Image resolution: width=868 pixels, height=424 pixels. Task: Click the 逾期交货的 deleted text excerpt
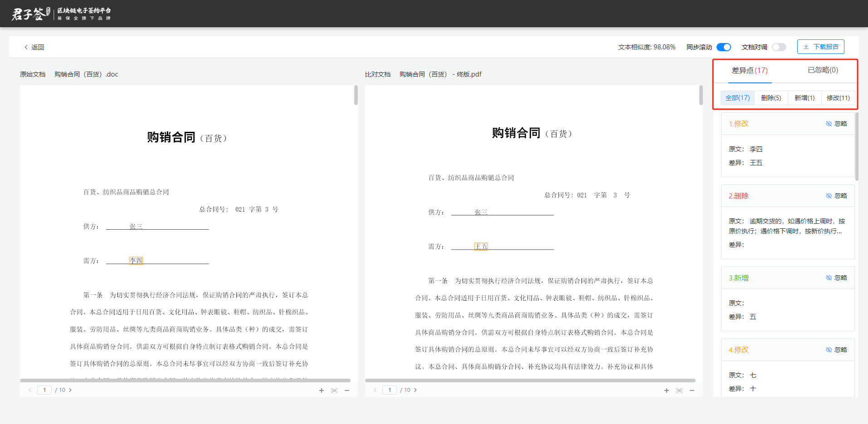(x=787, y=226)
